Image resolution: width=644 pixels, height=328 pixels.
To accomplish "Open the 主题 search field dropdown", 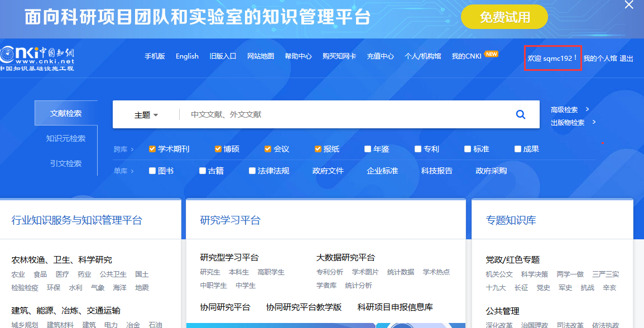I will (146, 115).
